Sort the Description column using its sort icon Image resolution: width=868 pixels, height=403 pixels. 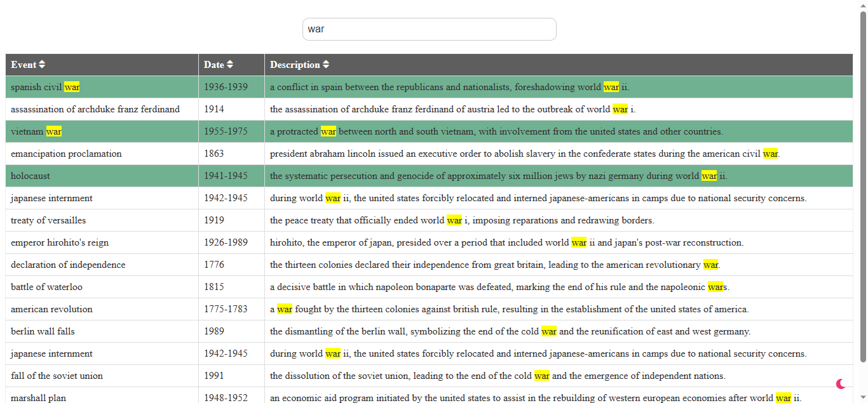(326, 64)
